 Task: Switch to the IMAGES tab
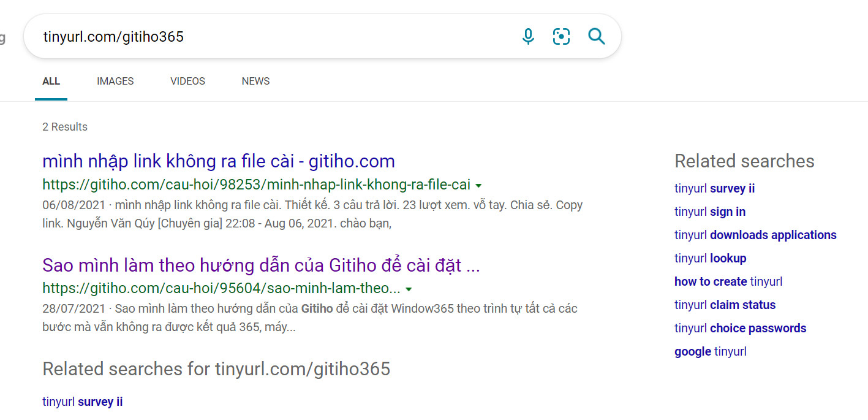point(115,81)
